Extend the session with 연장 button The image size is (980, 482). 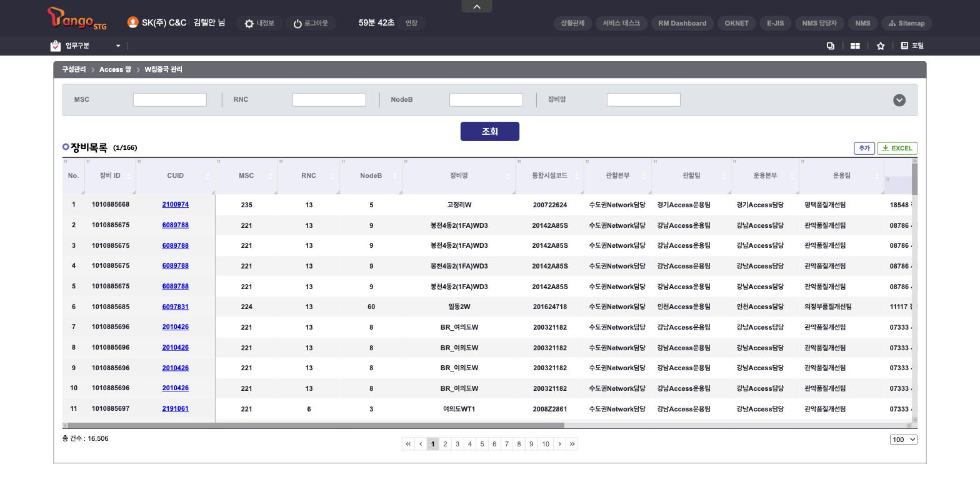pos(411,23)
